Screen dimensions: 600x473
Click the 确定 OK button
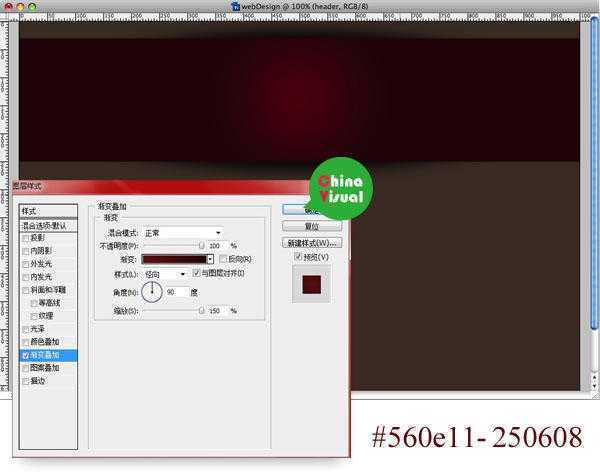[x=312, y=210]
